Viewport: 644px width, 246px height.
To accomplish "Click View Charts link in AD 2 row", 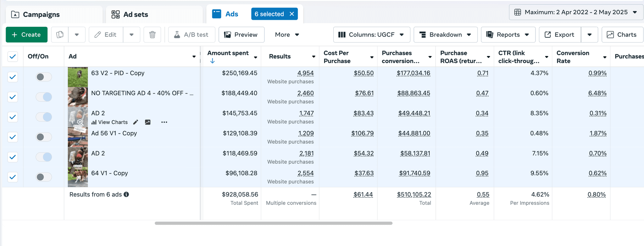I will (109, 122).
